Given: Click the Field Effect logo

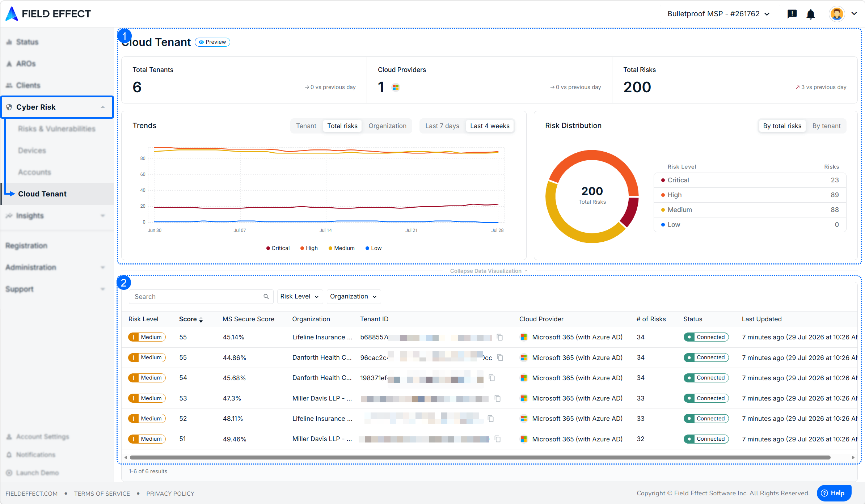Looking at the screenshot, I should [48, 14].
